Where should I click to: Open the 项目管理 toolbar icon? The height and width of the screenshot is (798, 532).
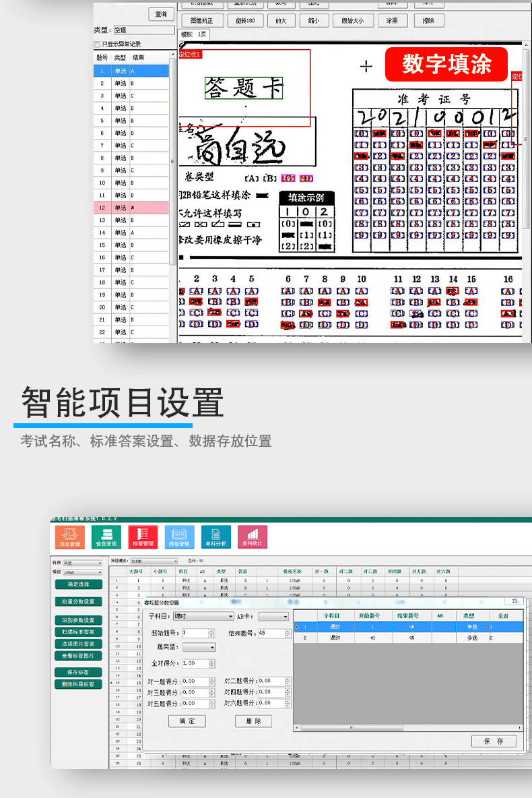click(70, 536)
